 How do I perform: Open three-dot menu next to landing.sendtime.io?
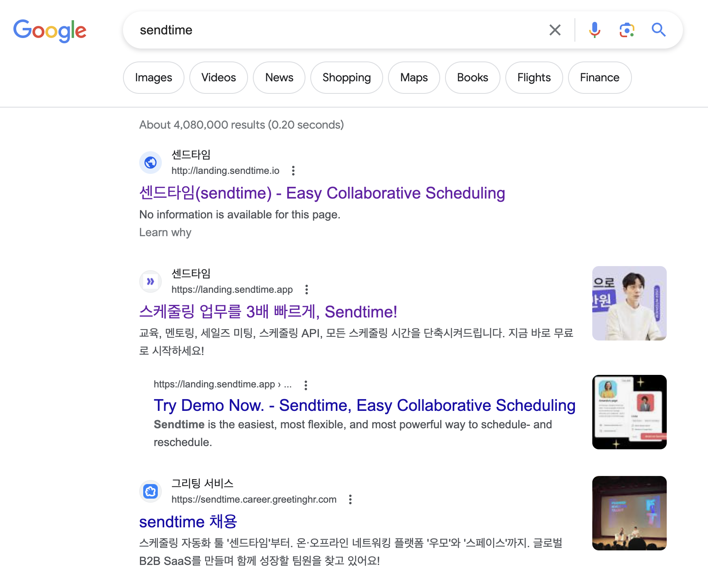tap(293, 171)
